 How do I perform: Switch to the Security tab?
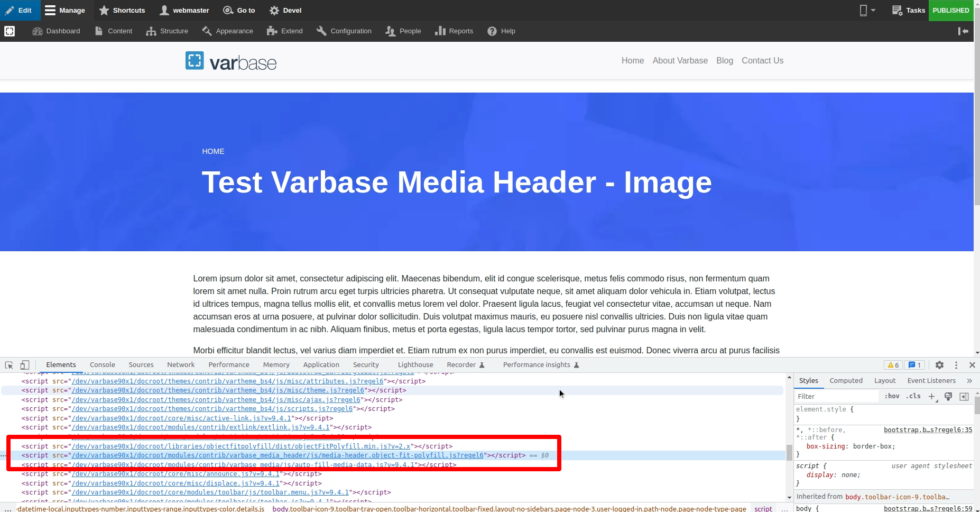366,365
